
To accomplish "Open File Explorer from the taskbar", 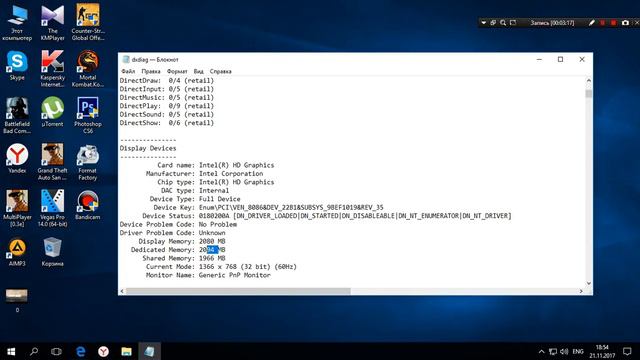I will click(127, 351).
